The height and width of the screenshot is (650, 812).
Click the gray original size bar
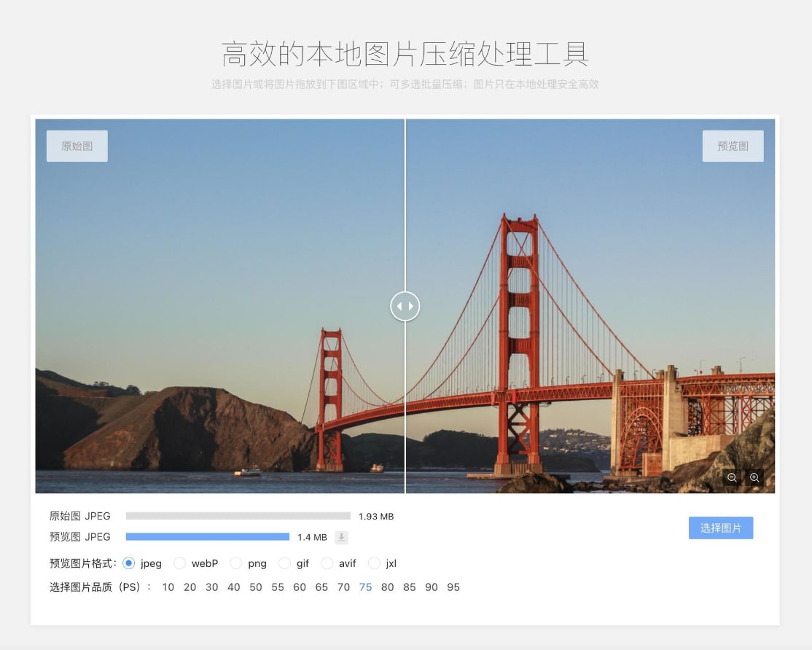click(238, 516)
